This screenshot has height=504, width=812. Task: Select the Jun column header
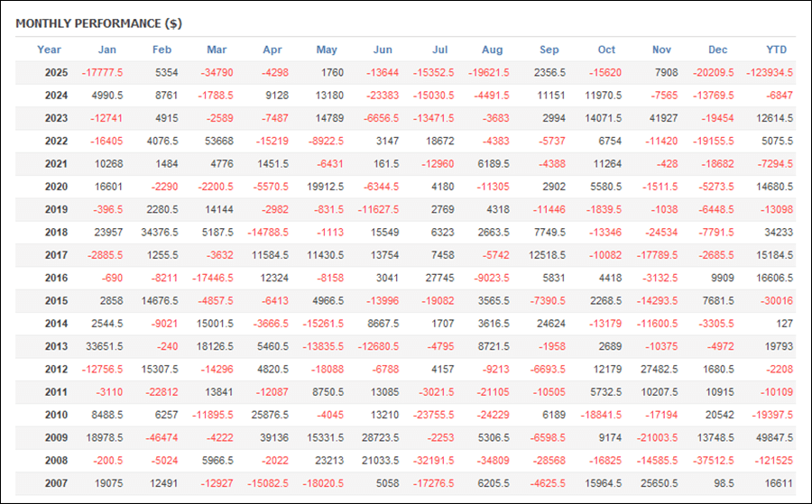[x=382, y=50]
